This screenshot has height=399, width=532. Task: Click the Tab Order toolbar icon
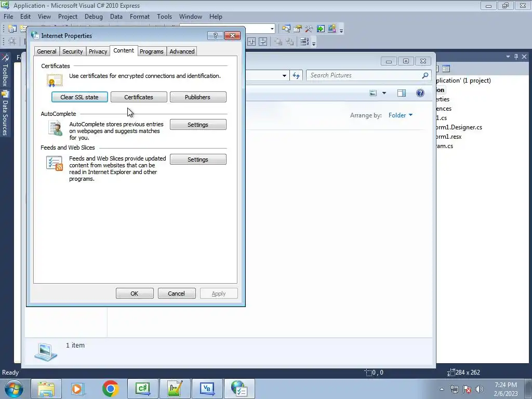pos(304,42)
